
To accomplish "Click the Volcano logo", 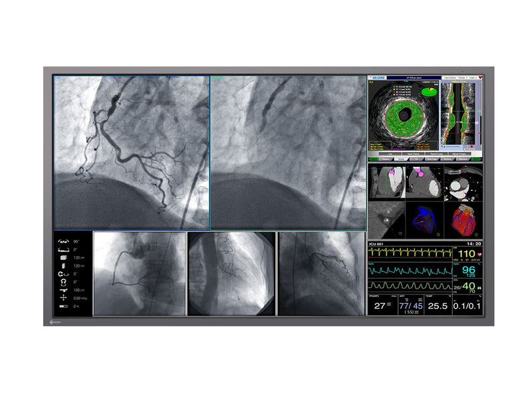I will [x=378, y=78].
